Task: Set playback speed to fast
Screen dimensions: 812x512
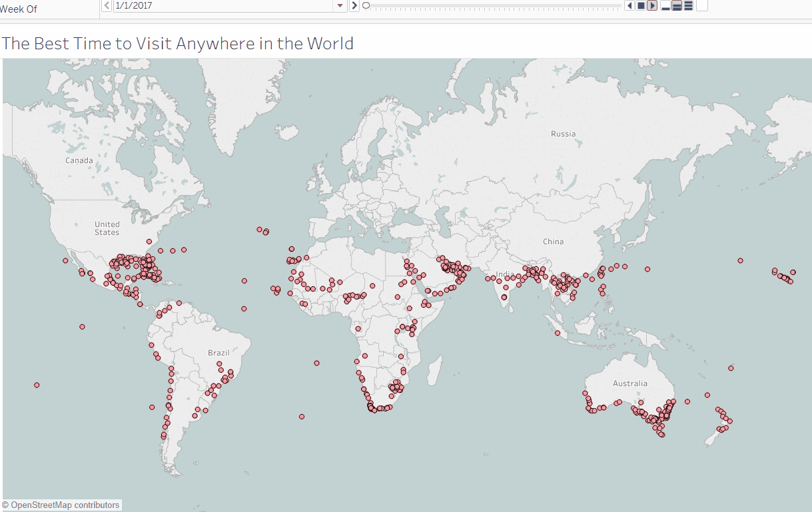Action: tap(688, 6)
